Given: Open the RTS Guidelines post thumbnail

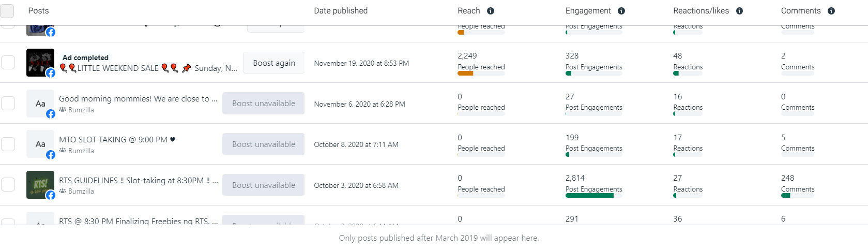Looking at the screenshot, I should (40, 184).
